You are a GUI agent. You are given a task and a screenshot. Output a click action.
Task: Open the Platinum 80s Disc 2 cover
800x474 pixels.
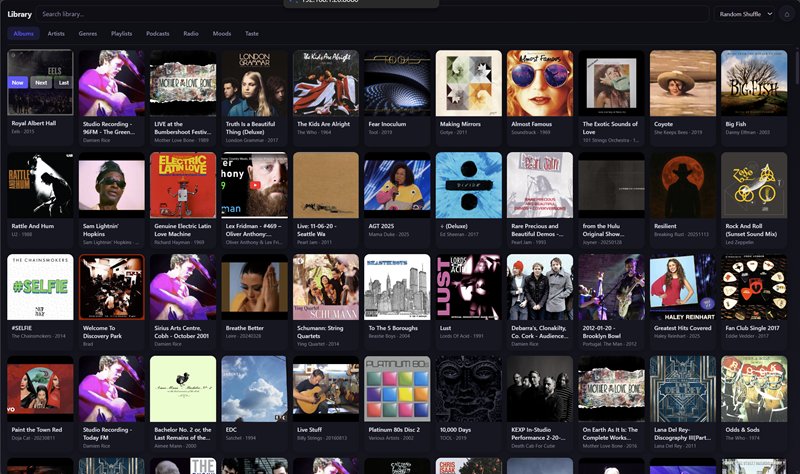[x=397, y=389]
